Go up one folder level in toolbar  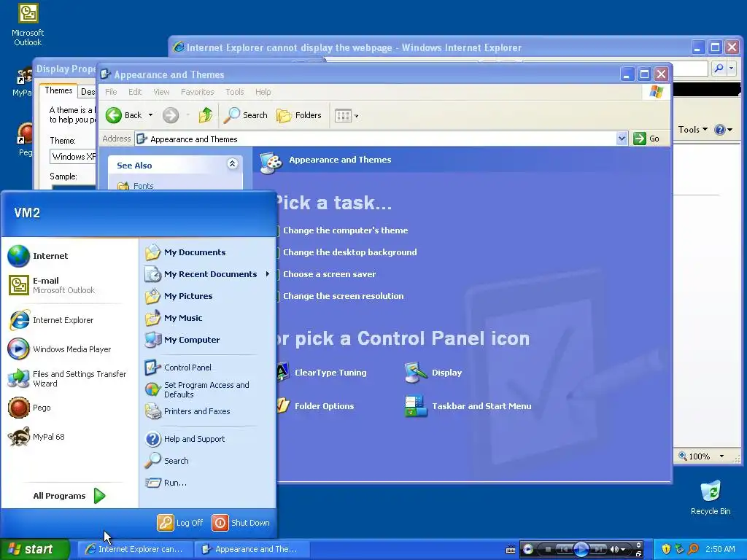[205, 114]
